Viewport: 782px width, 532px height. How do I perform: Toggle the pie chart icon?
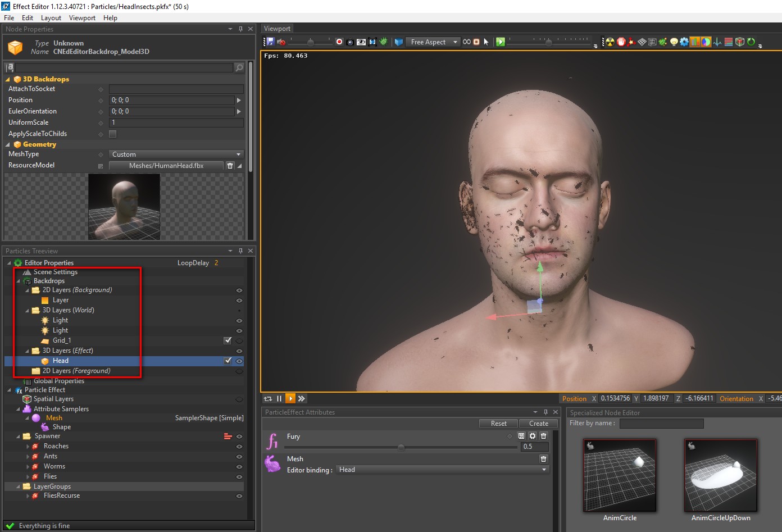tap(706, 42)
